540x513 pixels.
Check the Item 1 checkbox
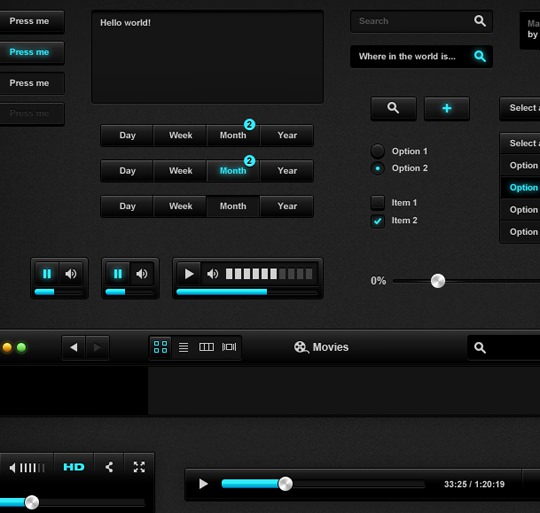378,203
